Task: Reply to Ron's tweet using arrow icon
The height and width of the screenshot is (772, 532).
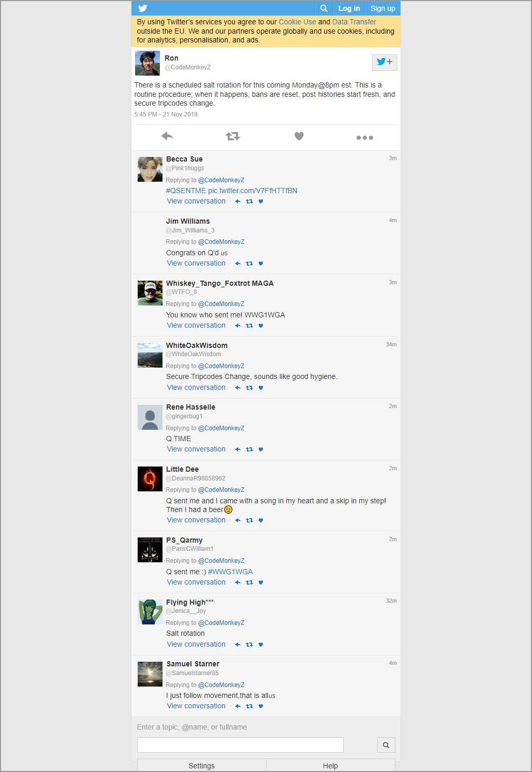Action: click(x=167, y=136)
